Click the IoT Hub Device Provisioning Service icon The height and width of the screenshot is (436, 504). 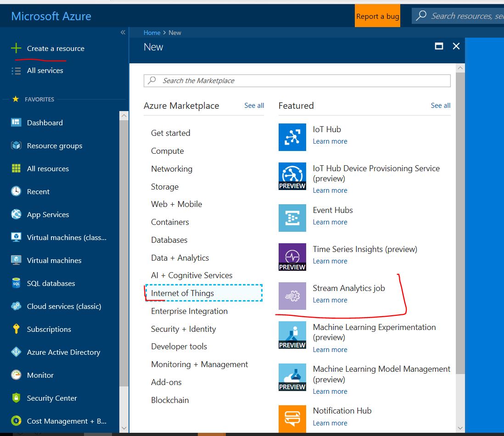coord(292,176)
